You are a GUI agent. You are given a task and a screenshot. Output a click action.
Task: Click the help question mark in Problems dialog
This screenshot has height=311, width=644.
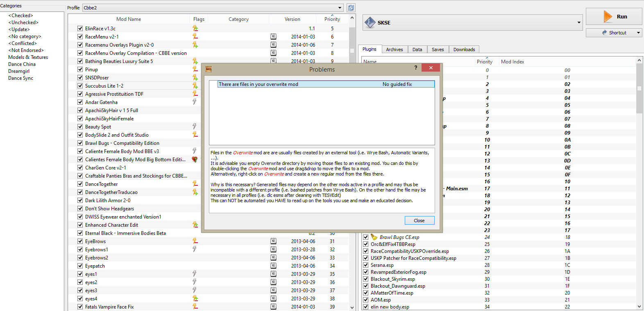(416, 68)
